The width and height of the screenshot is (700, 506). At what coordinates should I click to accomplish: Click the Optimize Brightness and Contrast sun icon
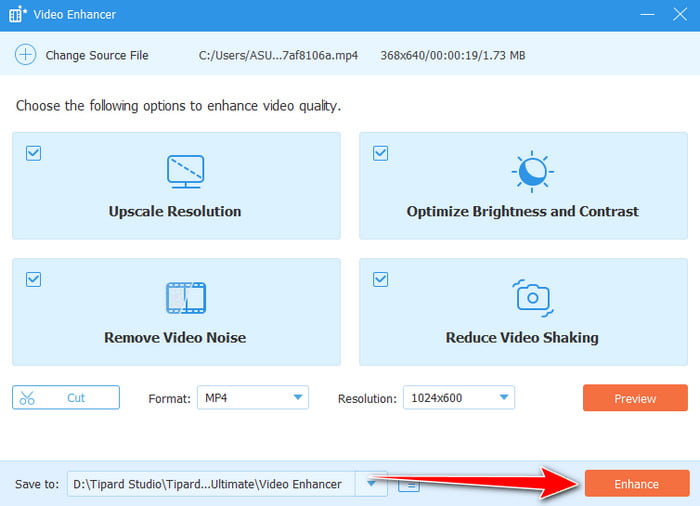530,172
